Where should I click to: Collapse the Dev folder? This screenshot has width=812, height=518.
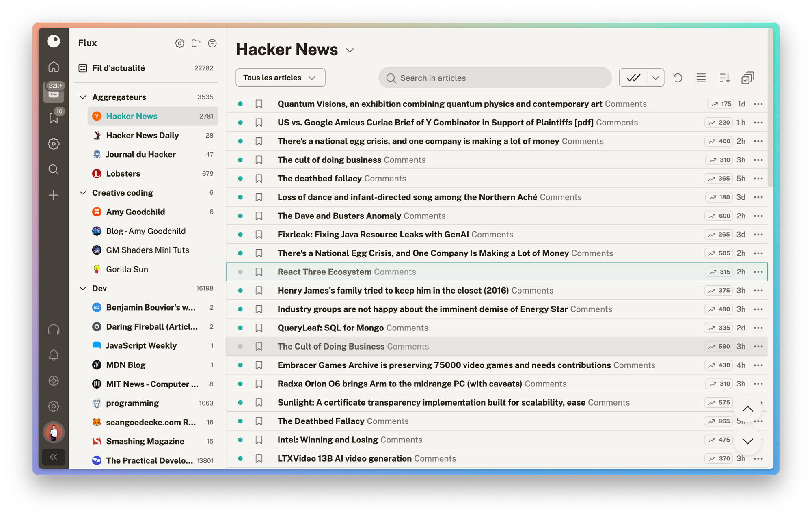(x=83, y=288)
